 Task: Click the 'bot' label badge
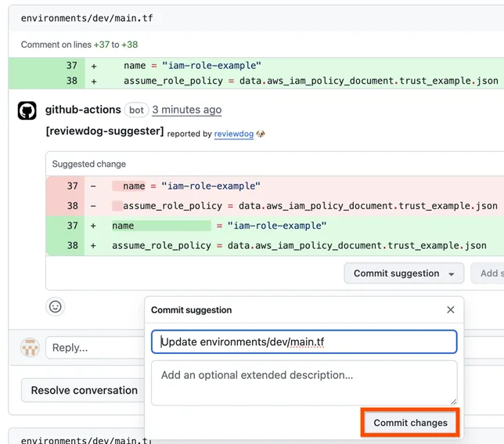click(x=136, y=110)
